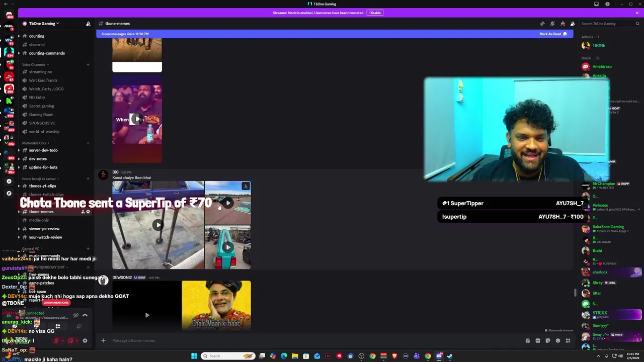Open the server-dev-todo channel
Screen dimensions: 644x362
coord(55,150)
